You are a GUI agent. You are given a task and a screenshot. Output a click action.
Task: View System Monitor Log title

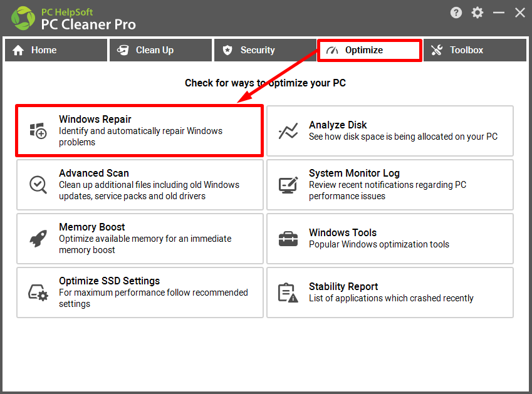pos(354,174)
